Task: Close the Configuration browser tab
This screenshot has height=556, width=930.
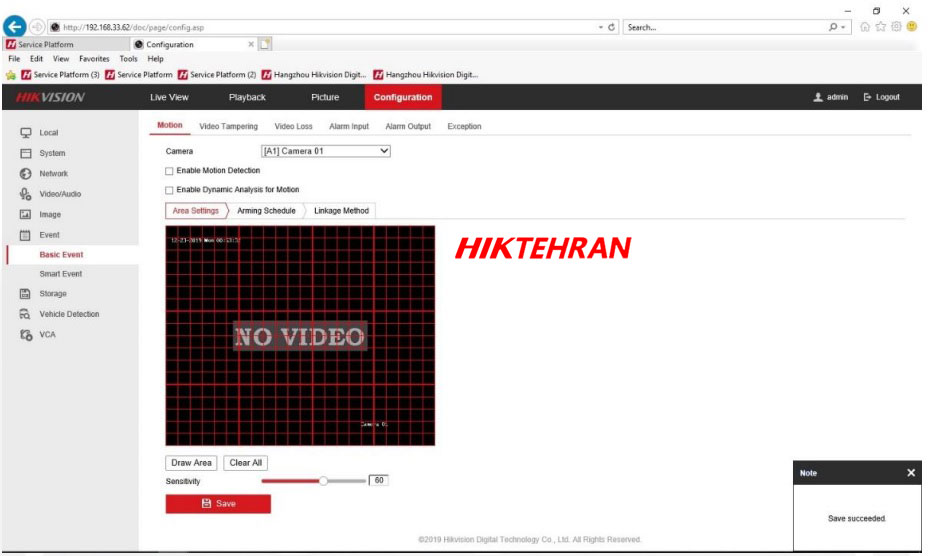Action: (251, 45)
